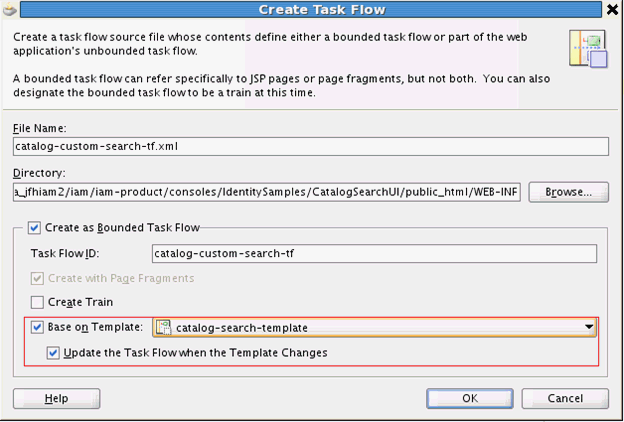Open the Base on Template dropdown arrow
The width and height of the screenshot is (624, 422).
pyautogui.click(x=589, y=327)
